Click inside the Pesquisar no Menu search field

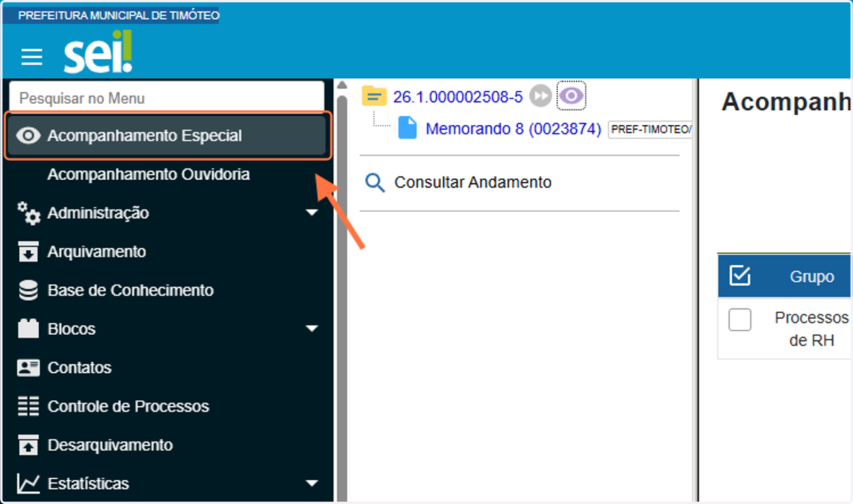[x=166, y=98]
